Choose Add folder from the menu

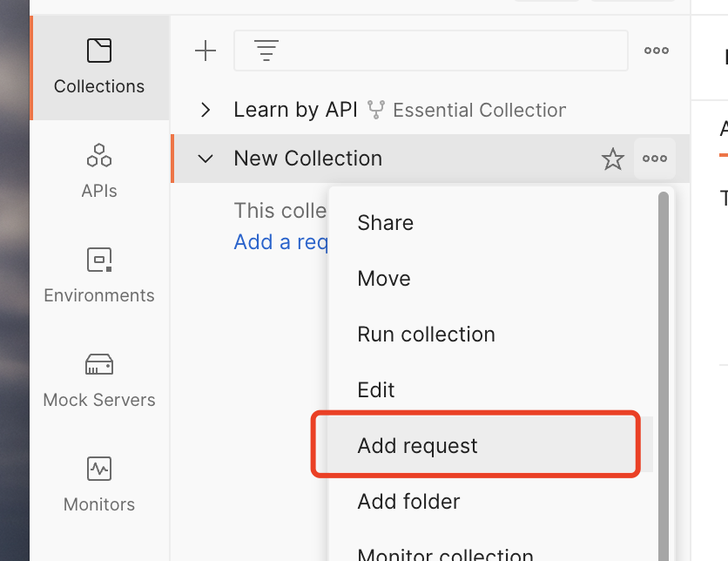[x=408, y=502]
